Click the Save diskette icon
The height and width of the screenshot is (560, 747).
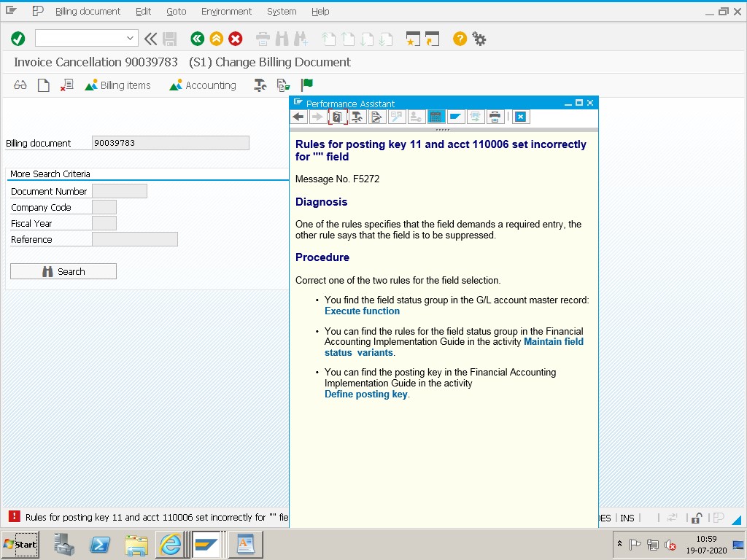tap(169, 39)
